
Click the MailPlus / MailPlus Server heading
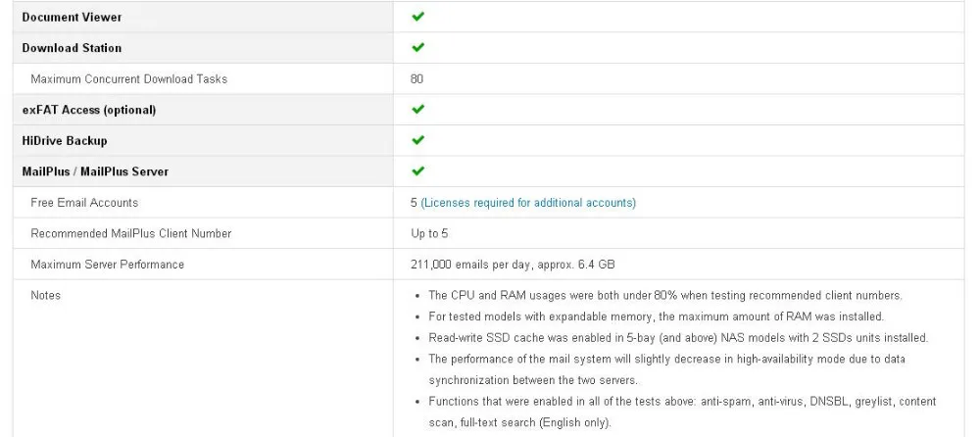pyautogui.click(x=95, y=171)
